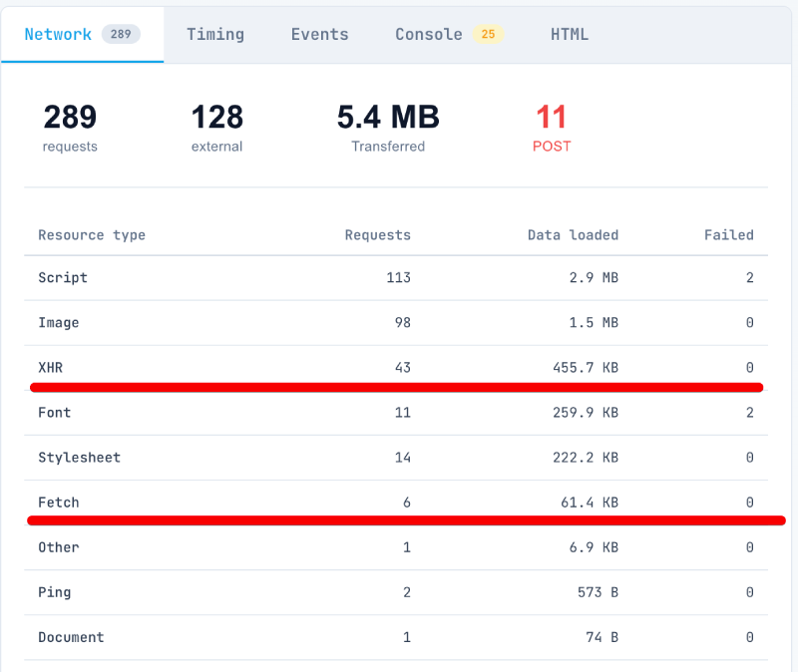The width and height of the screenshot is (798, 672).
Task: Click the 455.7 KB value for XHR
Action: coord(586,367)
